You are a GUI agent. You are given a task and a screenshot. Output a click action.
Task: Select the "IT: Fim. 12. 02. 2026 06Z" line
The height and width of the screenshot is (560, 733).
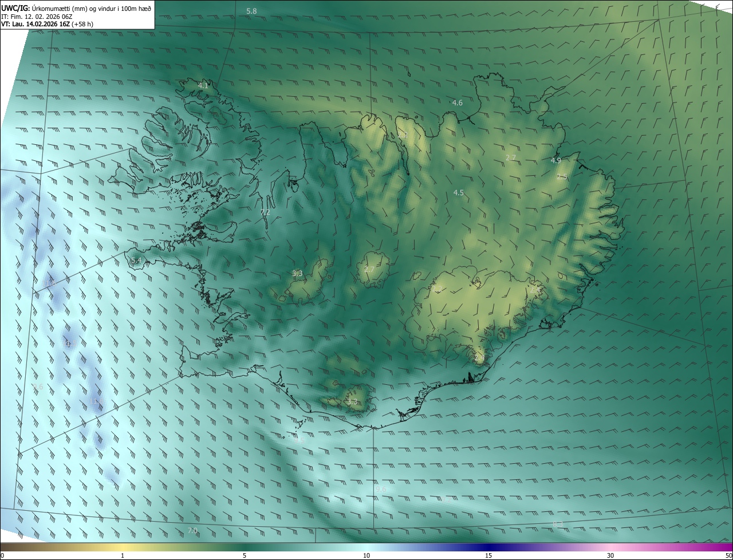click(x=37, y=16)
